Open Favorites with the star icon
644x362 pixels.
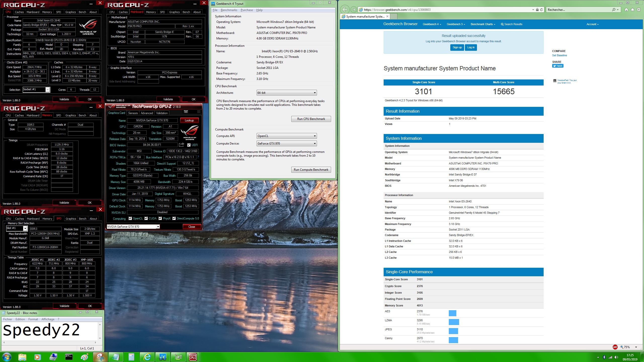point(632,10)
